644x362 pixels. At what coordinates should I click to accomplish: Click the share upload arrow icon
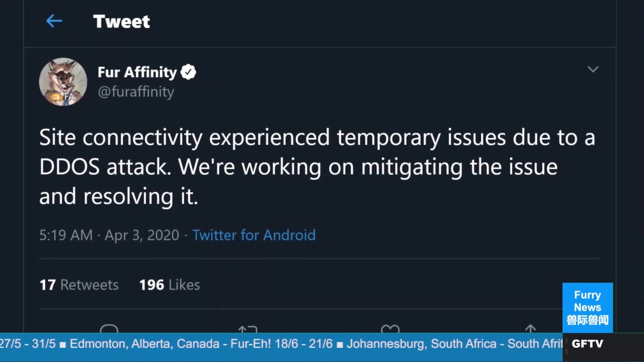530,329
